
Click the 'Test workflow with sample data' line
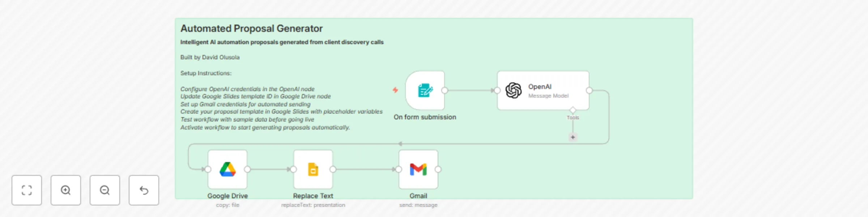[247, 119]
